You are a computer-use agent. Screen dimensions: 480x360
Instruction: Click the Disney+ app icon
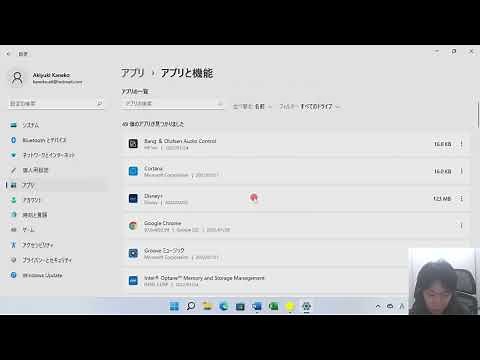(x=133, y=198)
